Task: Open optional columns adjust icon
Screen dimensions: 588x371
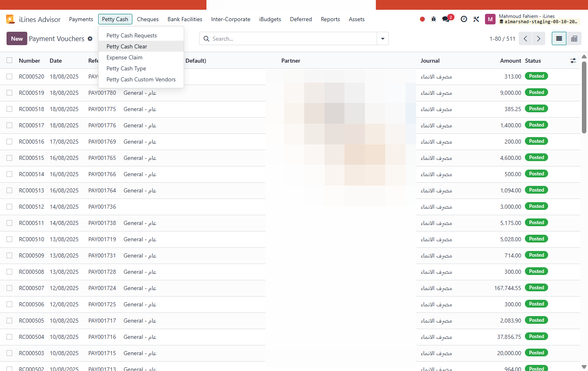Action: pyautogui.click(x=573, y=61)
